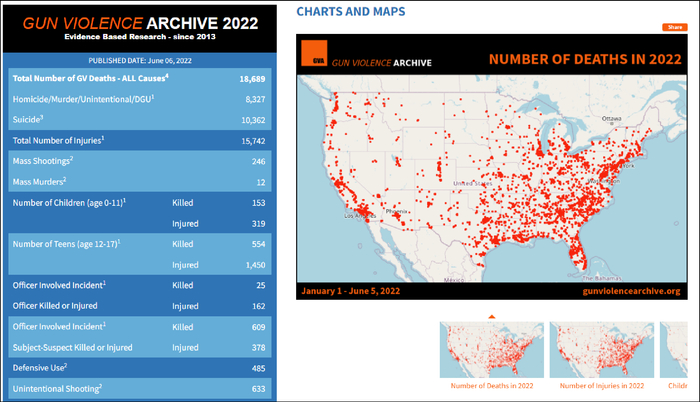
Task: Click the mass shootings value 246
Action: click(258, 161)
